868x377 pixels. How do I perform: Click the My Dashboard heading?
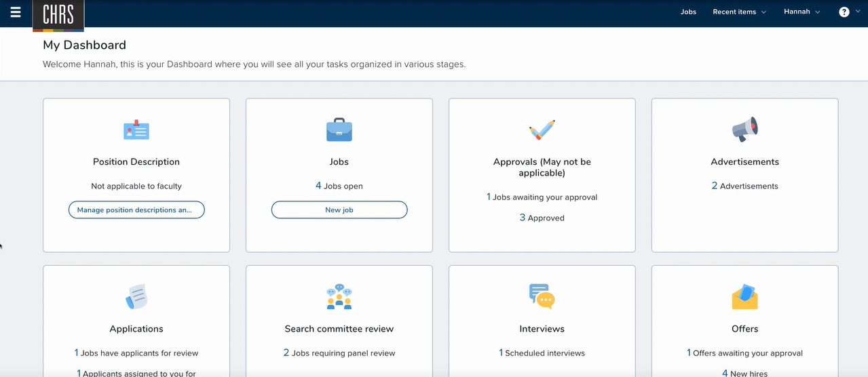[84, 45]
